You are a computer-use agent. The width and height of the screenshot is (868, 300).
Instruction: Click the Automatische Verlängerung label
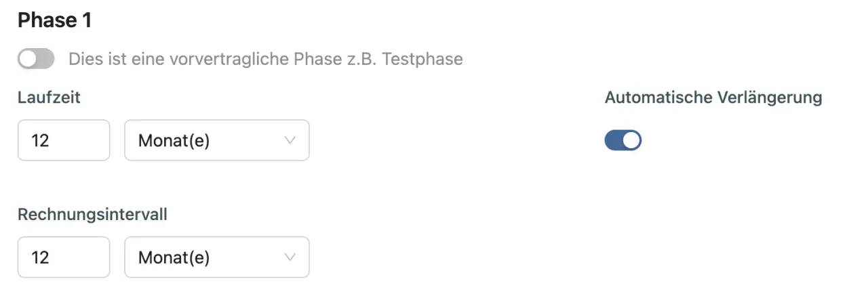click(x=713, y=98)
